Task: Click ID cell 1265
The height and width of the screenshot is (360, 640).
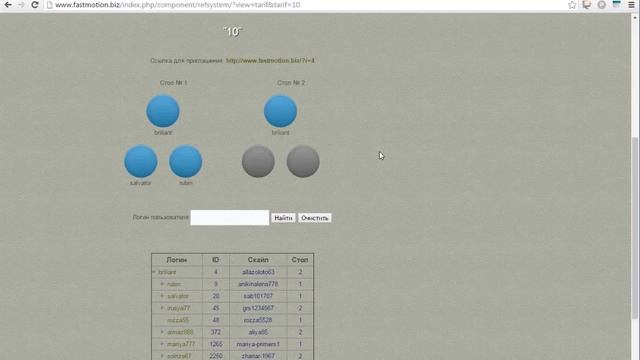Action: [216, 344]
